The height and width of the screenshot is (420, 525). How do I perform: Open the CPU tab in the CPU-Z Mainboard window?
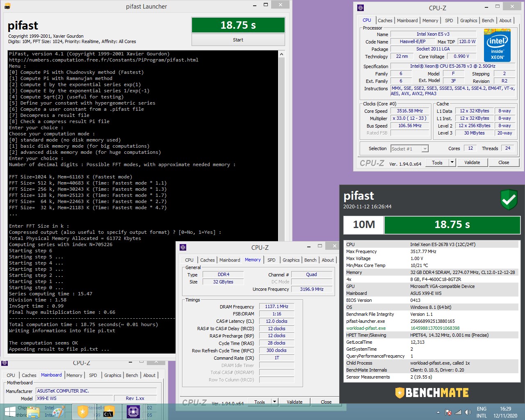[x=11, y=375]
